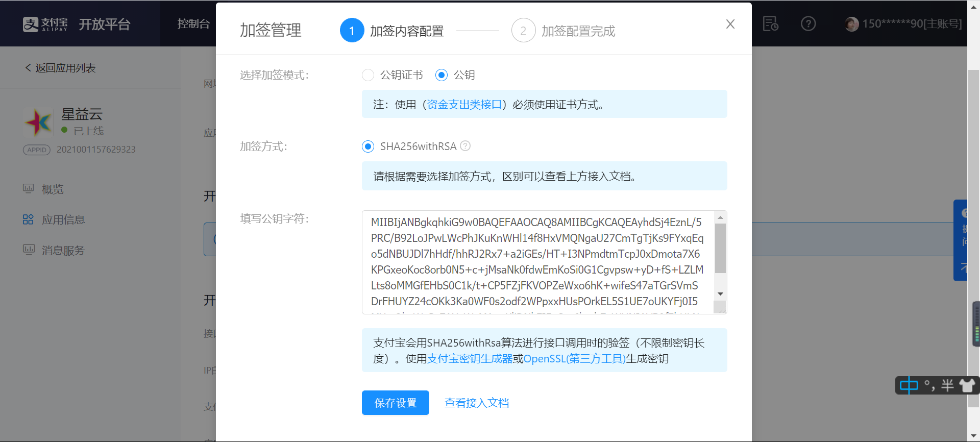Save settings with 保存设置 button

click(396, 403)
